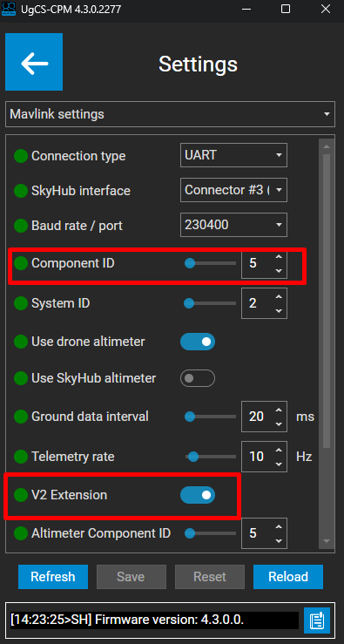Image resolution: width=344 pixels, height=644 pixels.
Task: Decrease Ground data interval with down arrow
Action: [x=280, y=424]
